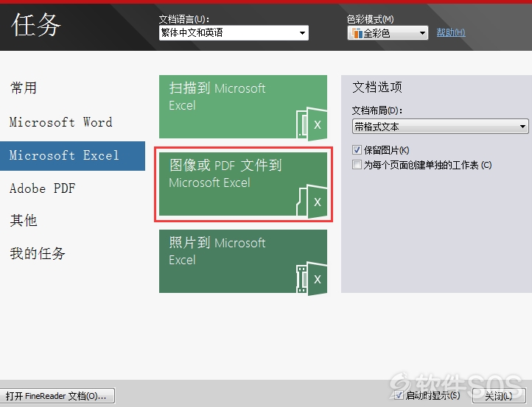Uncheck the 保留图片 checkbox
532x407 pixels.
point(357,150)
